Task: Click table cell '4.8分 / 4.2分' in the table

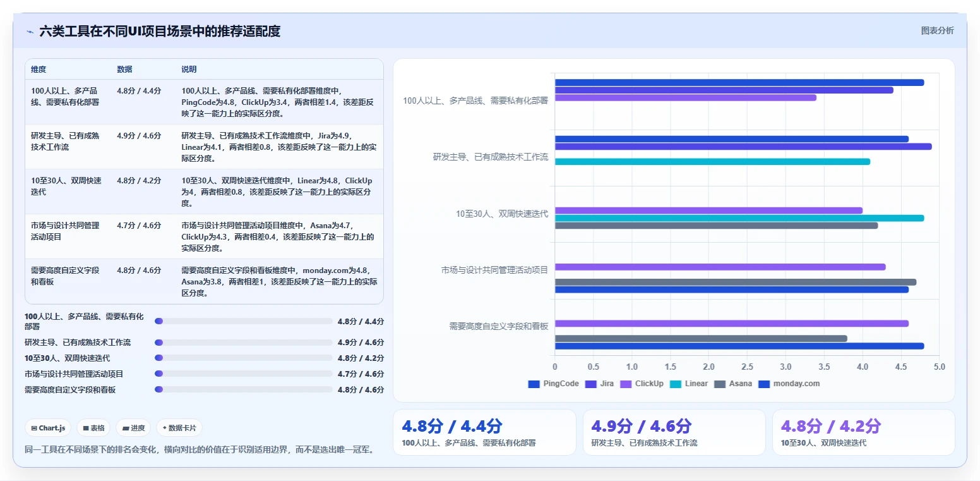Action: point(139,181)
